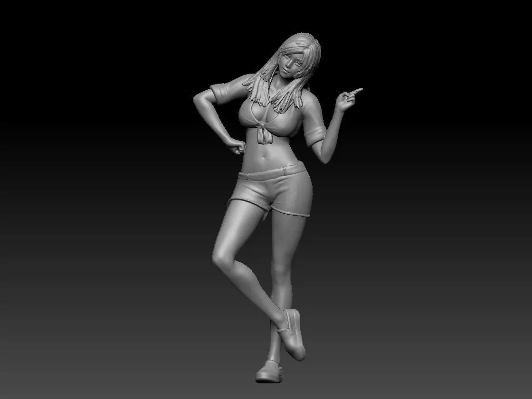Click the figure's raised slip-on shoe
The width and height of the screenshot is (532, 399).
[x=292, y=334]
